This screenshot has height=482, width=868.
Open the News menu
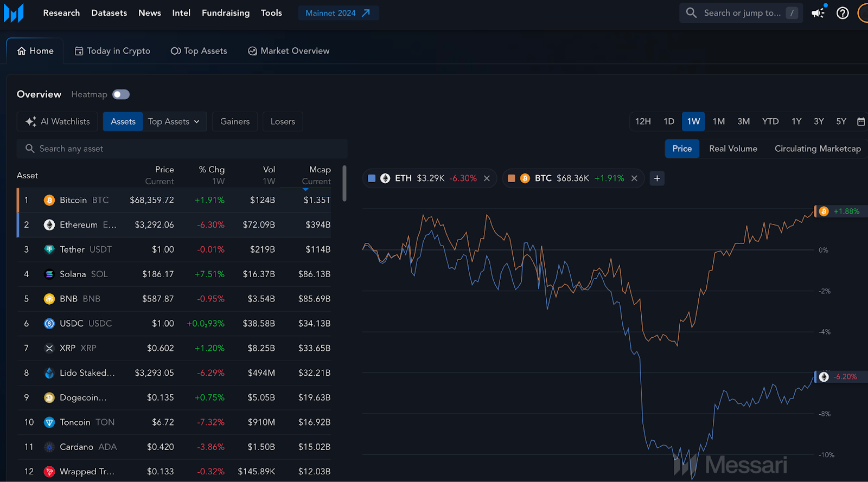150,13
